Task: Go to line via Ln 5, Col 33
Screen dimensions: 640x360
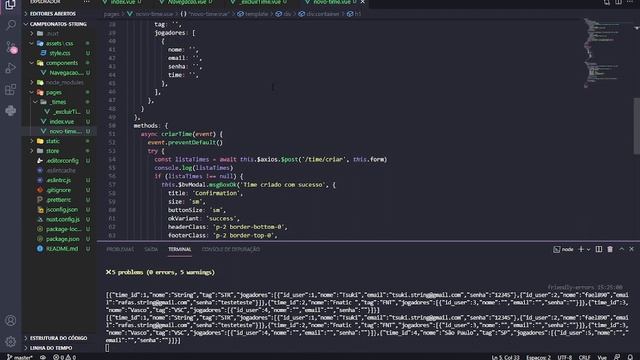Action: [x=505, y=357]
